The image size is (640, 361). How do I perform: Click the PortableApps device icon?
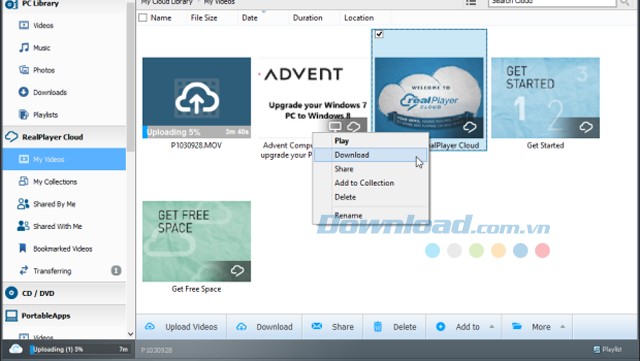coord(11,315)
